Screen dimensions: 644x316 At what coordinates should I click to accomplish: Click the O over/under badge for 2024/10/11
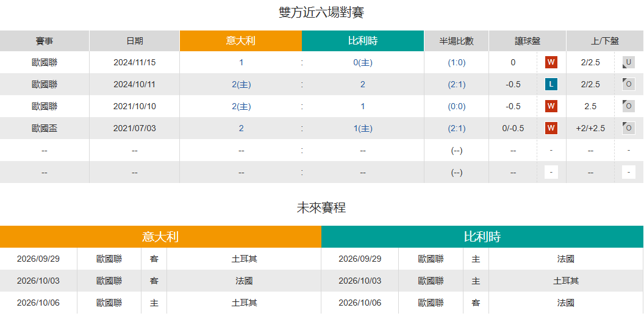pos(628,84)
